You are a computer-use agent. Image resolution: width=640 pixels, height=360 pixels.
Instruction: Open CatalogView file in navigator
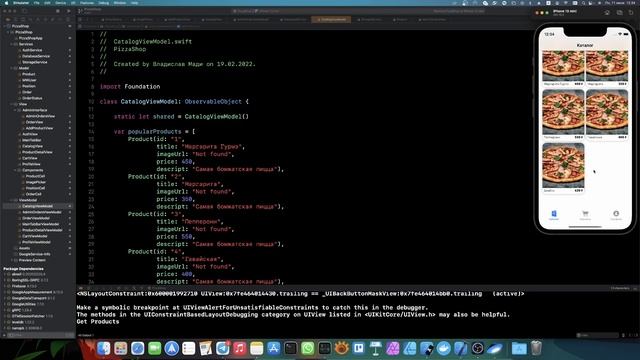pyautogui.click(x=32, y=146)
